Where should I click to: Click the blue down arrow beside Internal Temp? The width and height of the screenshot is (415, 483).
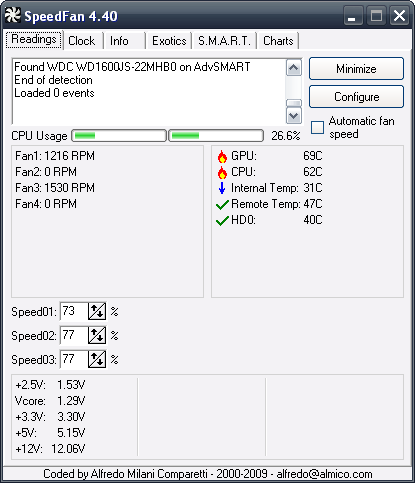click(x=222, y=188)
